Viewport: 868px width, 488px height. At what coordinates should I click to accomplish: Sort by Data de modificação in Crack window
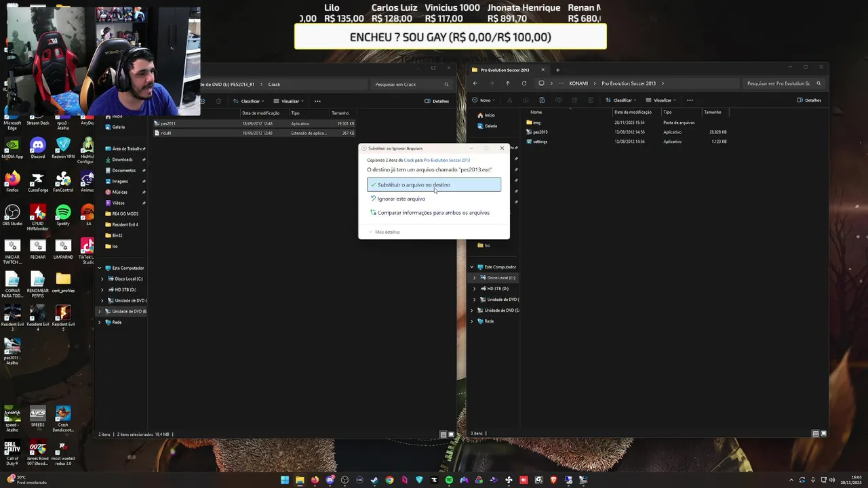pyautogui.click(x=261, y=113)
